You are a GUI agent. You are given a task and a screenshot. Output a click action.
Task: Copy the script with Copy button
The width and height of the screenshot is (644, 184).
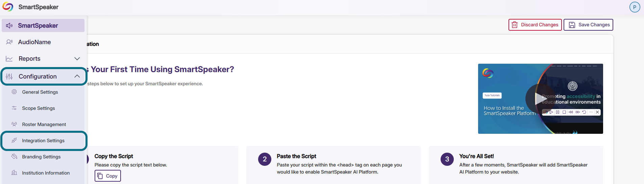108,176
